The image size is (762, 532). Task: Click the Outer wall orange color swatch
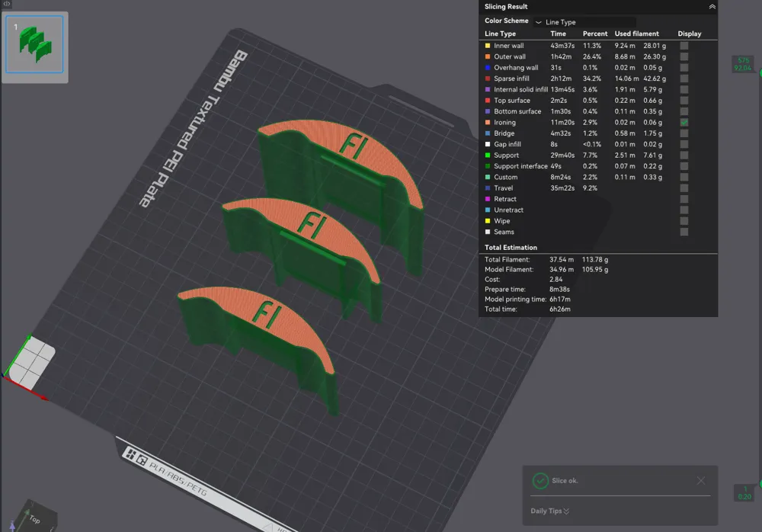(488, 56)
